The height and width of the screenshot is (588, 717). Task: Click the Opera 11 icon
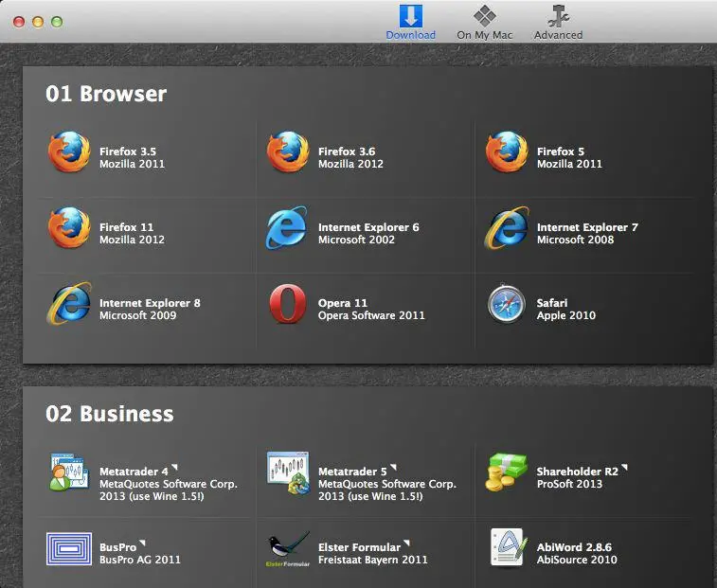click(x=288, y=304)
